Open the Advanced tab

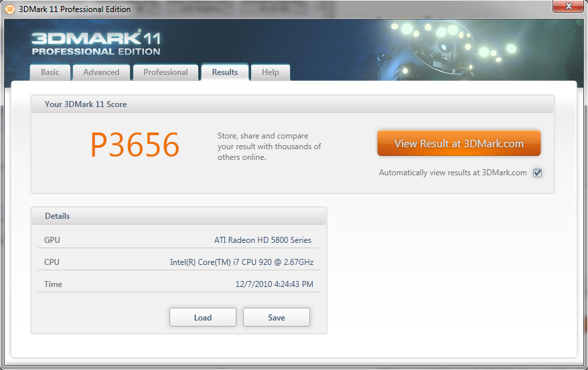point(101,72)
